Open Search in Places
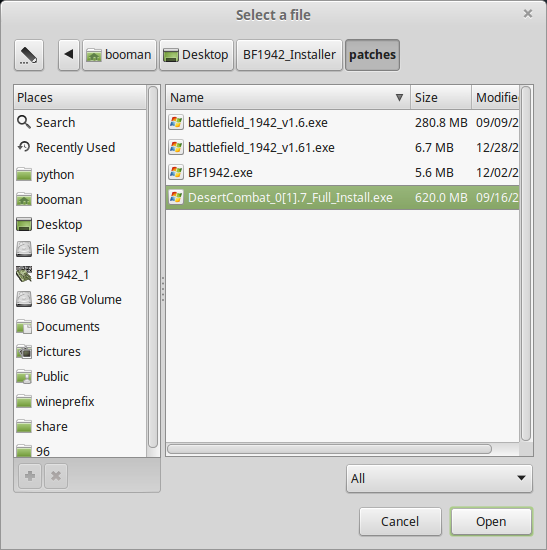The image size is (547, 550). (80, 122)
